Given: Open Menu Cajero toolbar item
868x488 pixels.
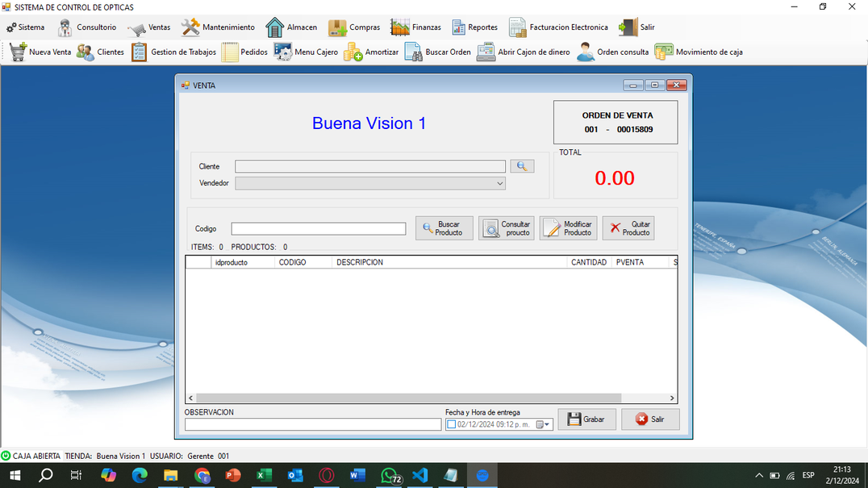Looking at the screenshot, I should (306, 52).
